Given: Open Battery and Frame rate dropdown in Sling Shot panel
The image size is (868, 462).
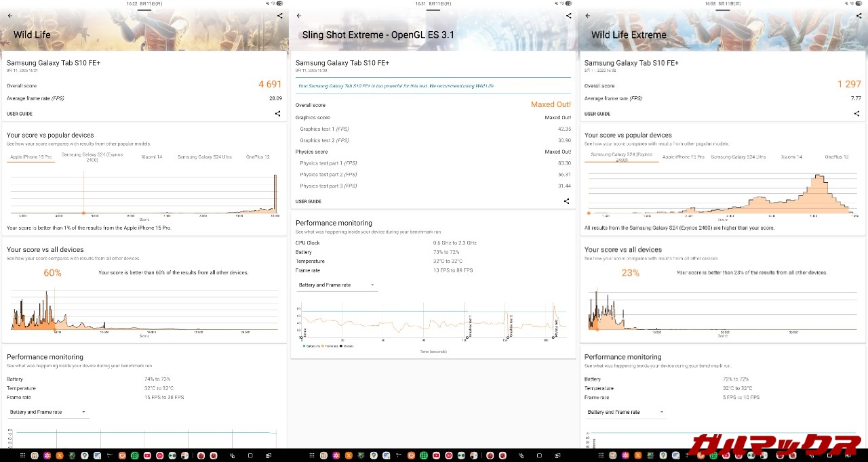Looking at the screenshot, I should (337, 285).
